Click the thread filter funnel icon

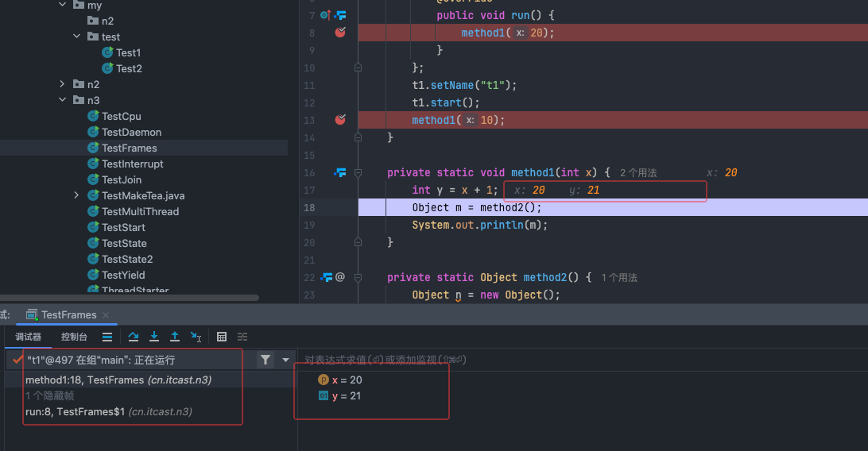pos(265,360)
